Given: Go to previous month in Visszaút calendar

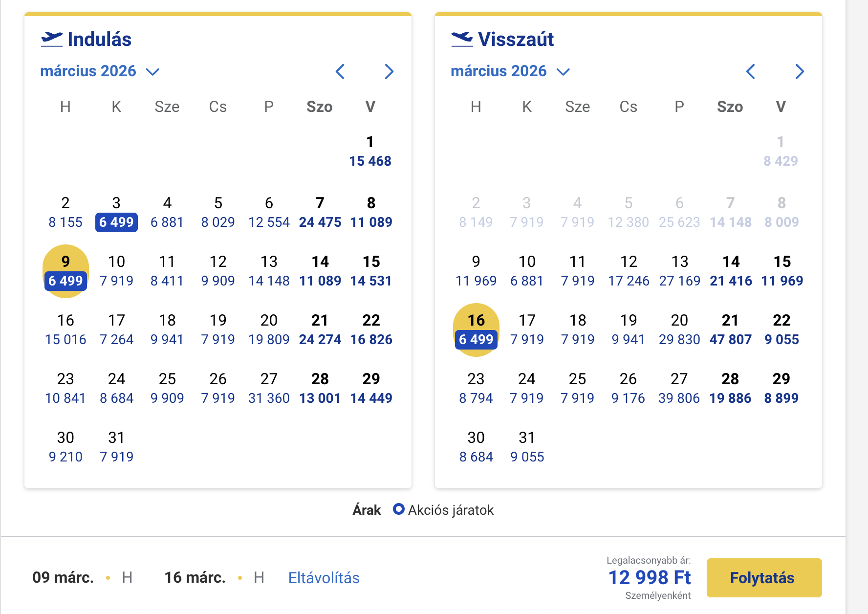Looking at the screenshot, I should click(751, 72).
